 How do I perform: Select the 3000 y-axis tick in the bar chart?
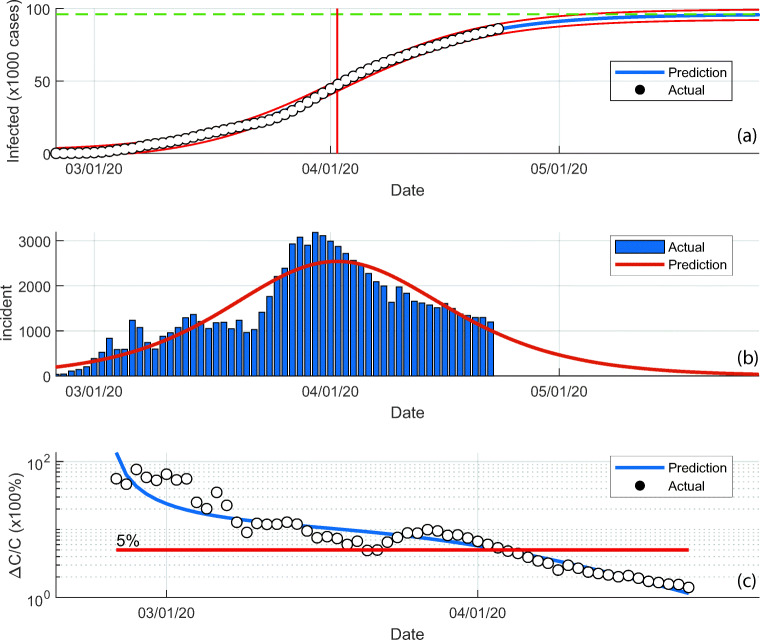click(x=33, y=242)
